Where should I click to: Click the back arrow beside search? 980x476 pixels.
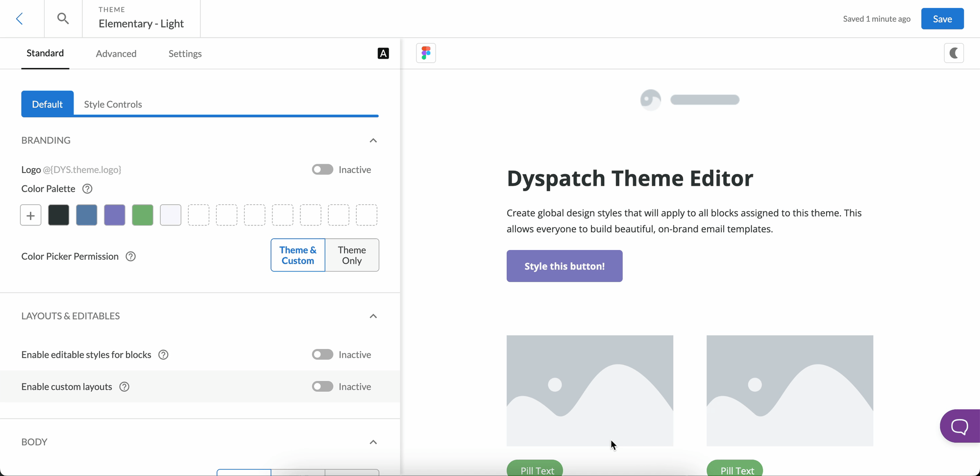(x=20, y=18)
